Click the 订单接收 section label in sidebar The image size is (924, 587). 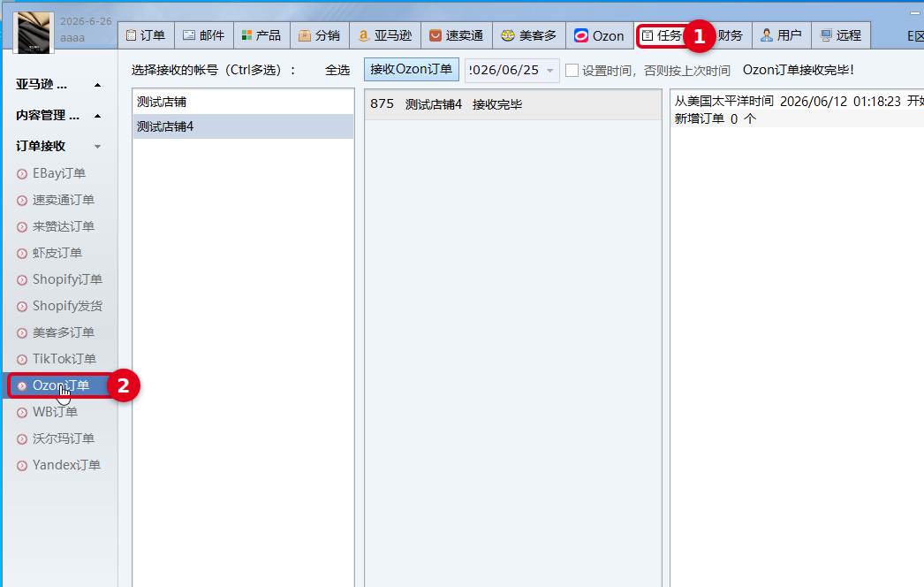[41, 146]
